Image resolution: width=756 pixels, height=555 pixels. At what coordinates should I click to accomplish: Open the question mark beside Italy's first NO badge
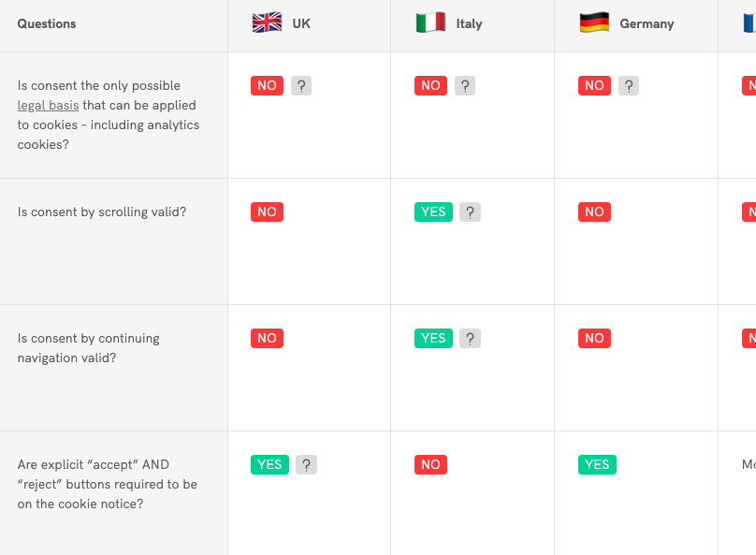click(x=465, y=85)
